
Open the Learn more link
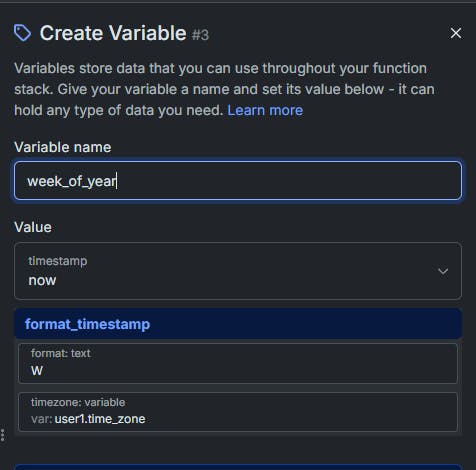tap(265, 110)
